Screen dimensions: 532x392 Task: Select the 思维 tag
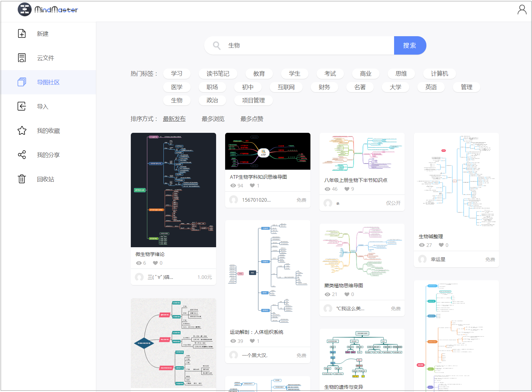click(401, 74)
